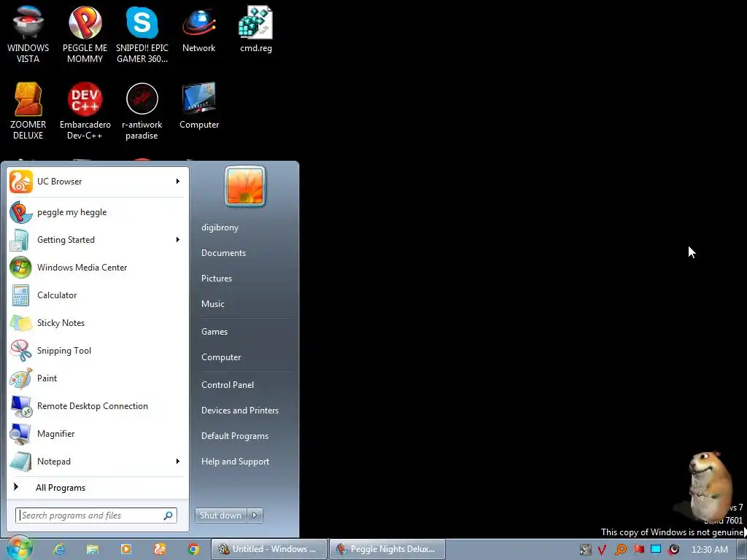The width and height of the screenshot is (747, 560).
Task: Select the PEGGLE ME MOMMY desktop icon
Action: 85,34
